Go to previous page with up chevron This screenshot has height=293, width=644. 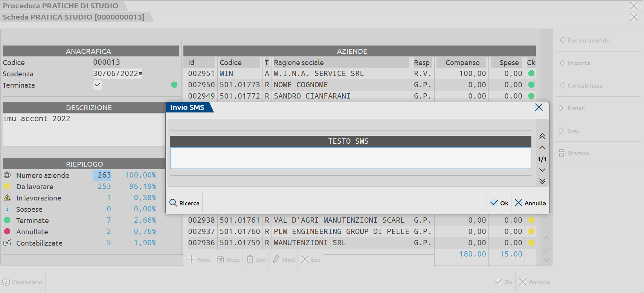pos(542,147)
